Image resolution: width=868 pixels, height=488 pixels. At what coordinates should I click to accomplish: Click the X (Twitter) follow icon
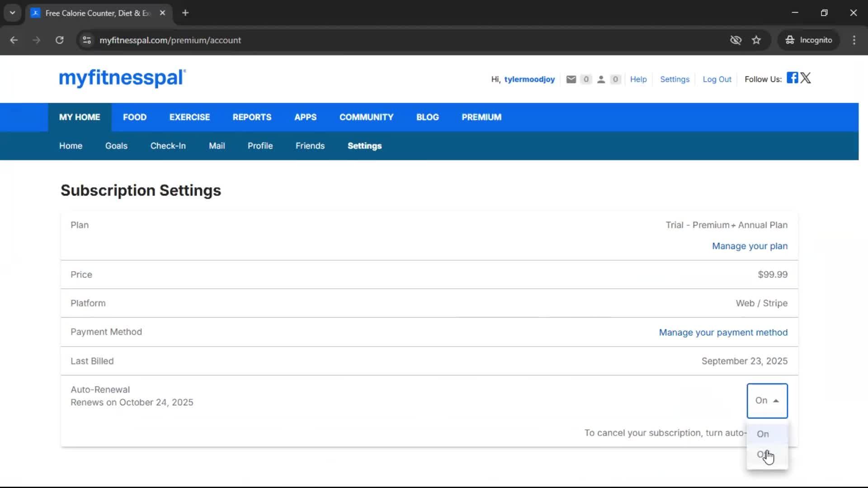point(806,78)
